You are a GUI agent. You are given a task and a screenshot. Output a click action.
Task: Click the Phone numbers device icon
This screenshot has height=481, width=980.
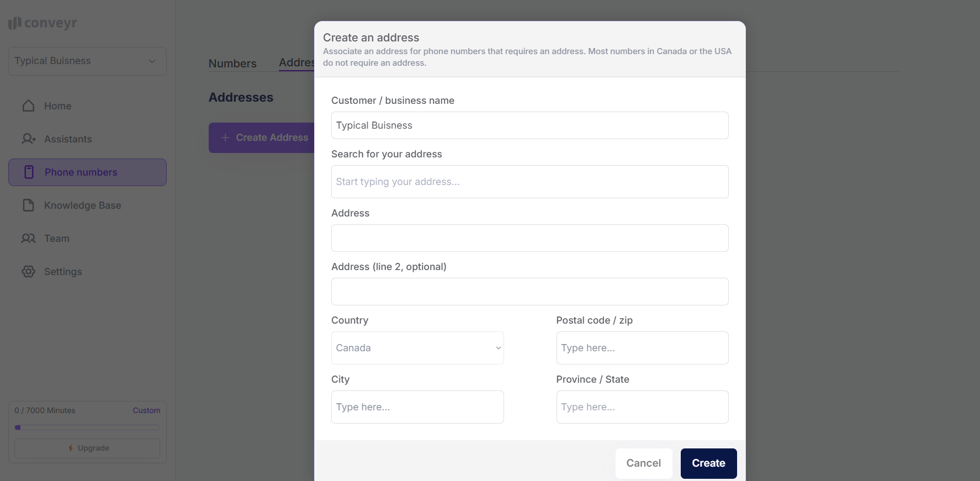29,172
